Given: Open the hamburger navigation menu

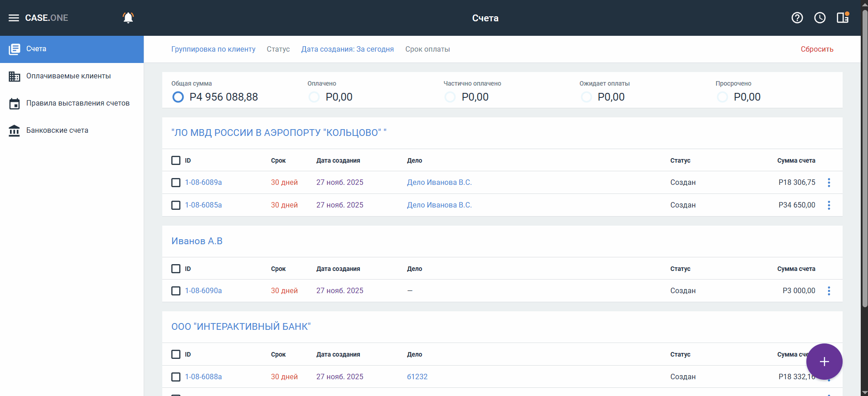Looking at the screenshot, I should pos(14,18).
